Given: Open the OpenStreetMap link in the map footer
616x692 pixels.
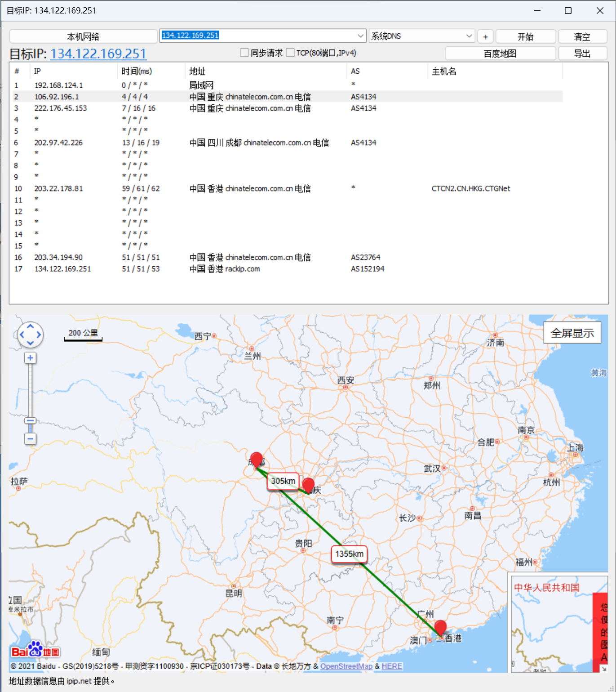Looking at the screenshot, I should 346,666.
